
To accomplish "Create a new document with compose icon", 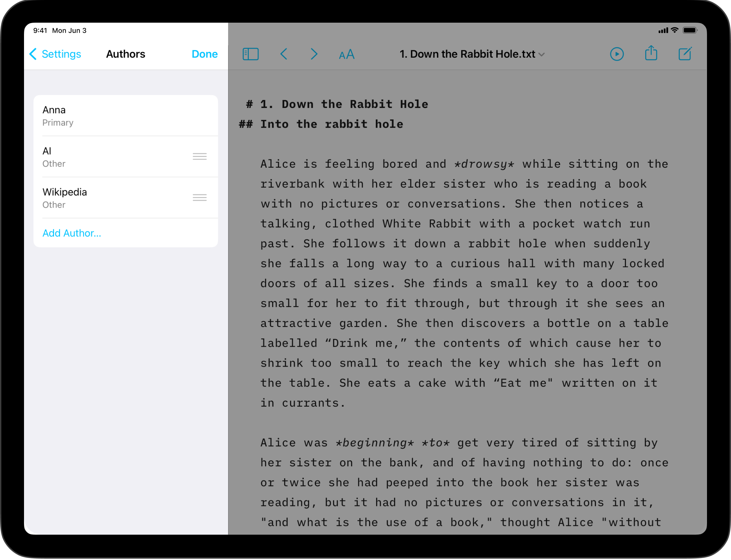I will click(x=685, y=54).
